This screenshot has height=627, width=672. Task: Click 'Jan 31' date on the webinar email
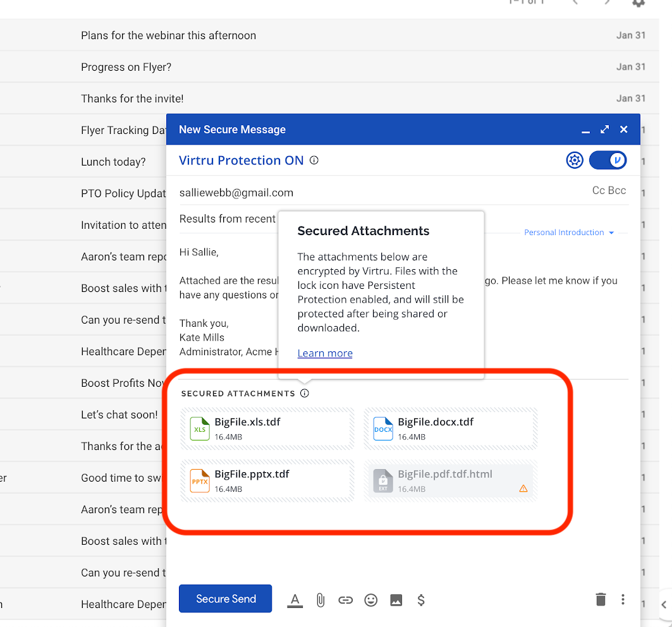click(630, 35)
